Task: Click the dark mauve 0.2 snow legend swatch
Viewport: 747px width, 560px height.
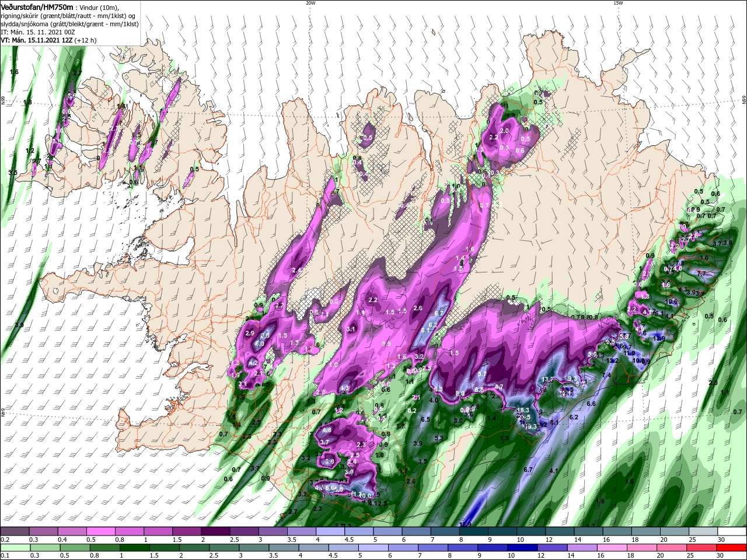Action: point(15,532)
